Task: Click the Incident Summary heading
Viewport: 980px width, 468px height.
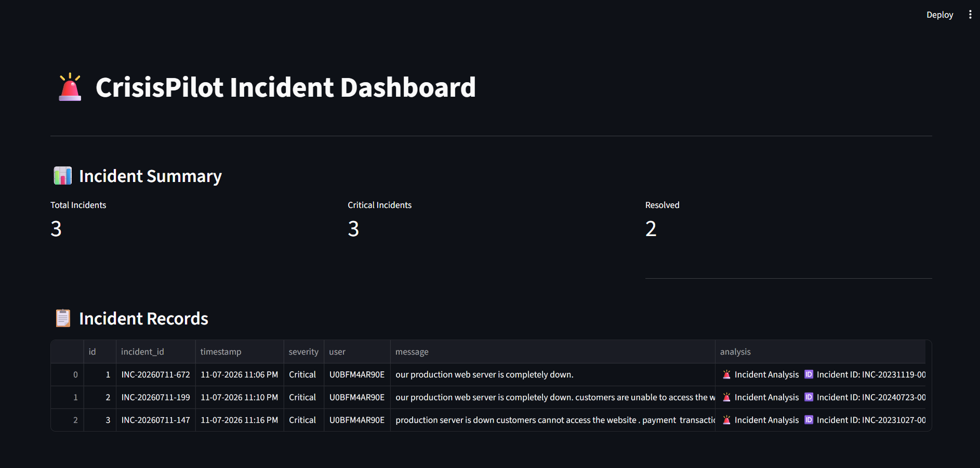Action: [150, 176]
